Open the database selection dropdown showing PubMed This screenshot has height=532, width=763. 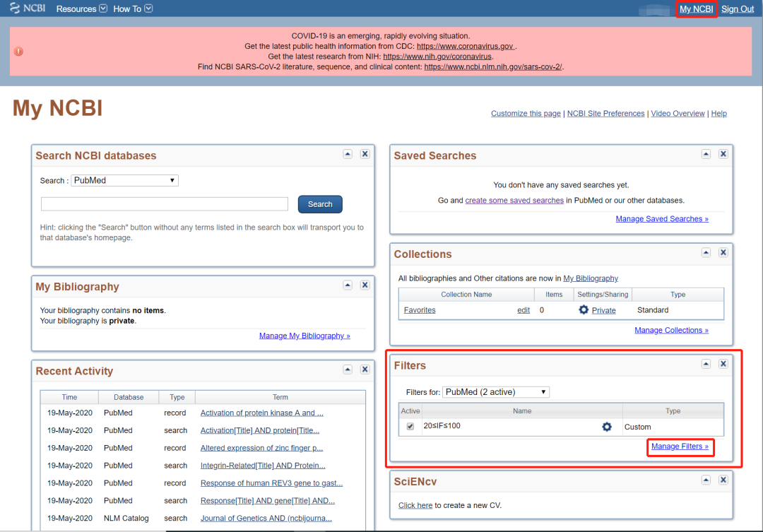click(124, 180)
